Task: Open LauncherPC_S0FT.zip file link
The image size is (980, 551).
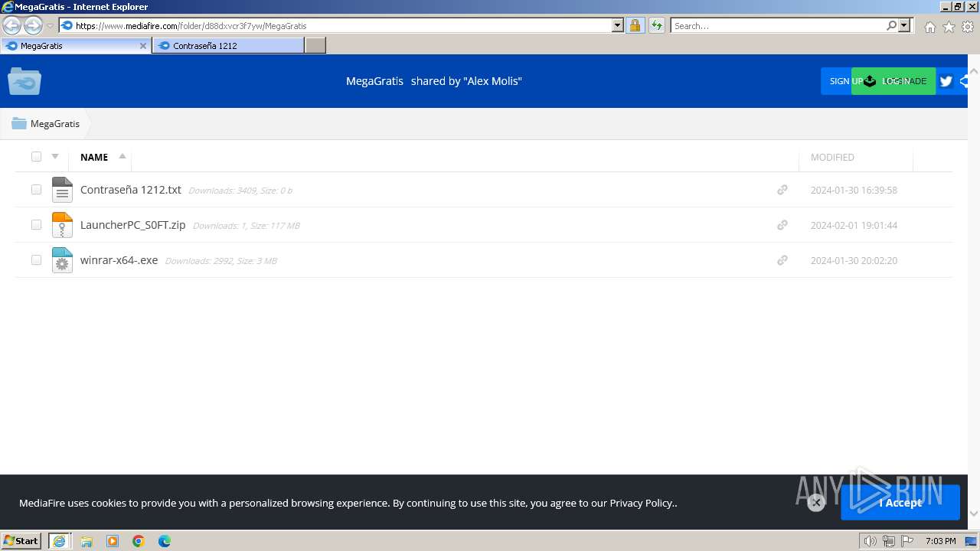Action: pyautogui.click(x=133, y=225)
